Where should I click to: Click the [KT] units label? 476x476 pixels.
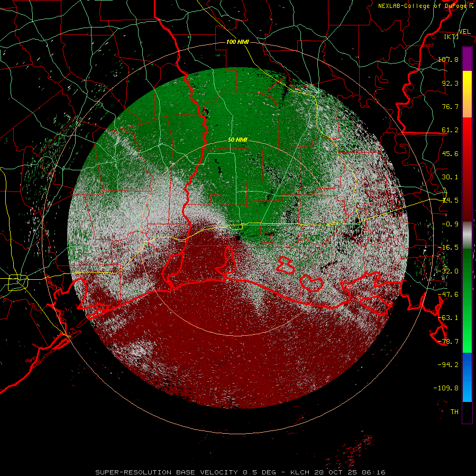pyautogui.click(x=451, y=36)
